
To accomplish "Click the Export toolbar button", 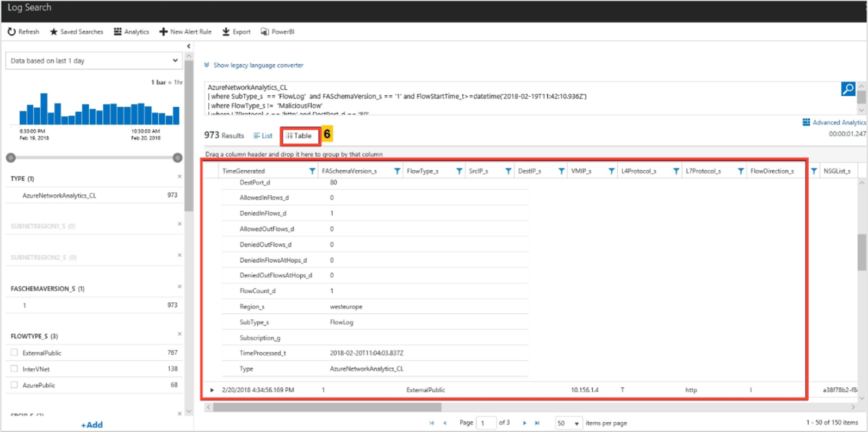I will [237, 32].
